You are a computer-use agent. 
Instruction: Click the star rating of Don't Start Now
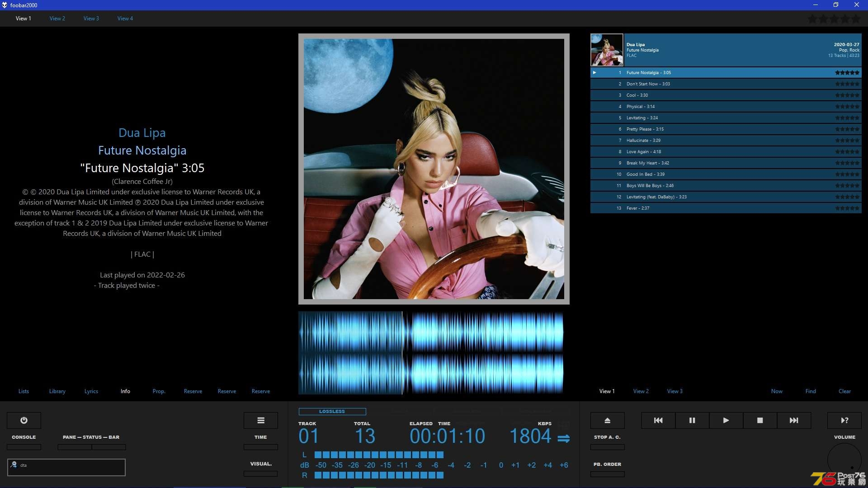(x=847, y=84)
